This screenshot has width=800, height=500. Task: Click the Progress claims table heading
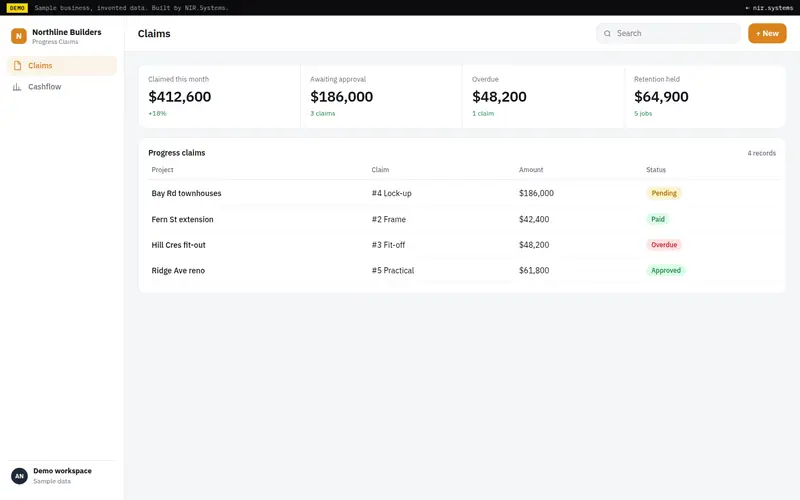coord(177,153)
